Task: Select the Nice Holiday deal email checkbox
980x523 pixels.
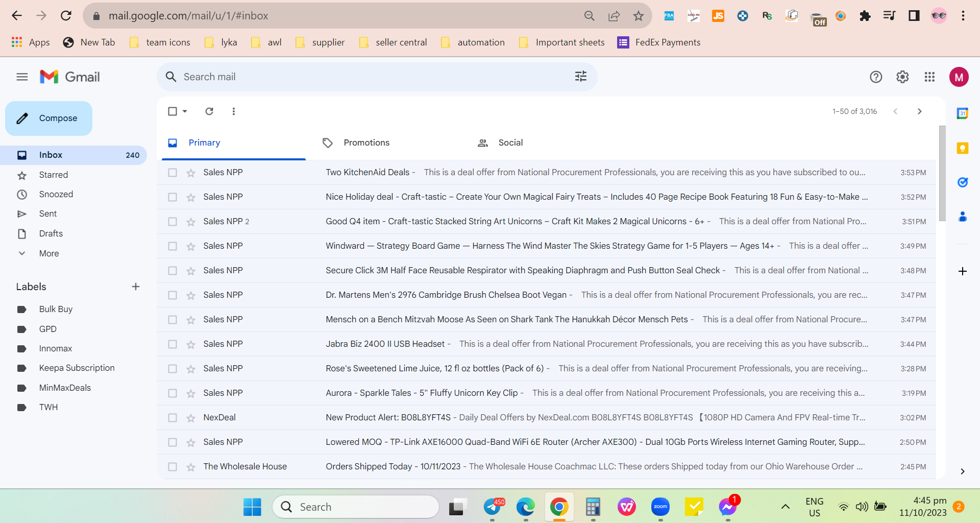Action: pyautogui.click(x=173, y=197)
